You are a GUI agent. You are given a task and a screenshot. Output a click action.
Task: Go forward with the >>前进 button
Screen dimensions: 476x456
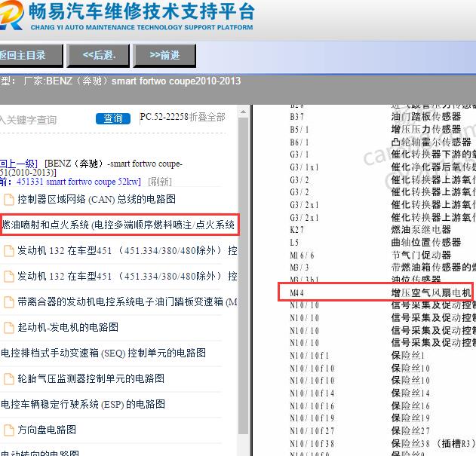click(164, 55)
